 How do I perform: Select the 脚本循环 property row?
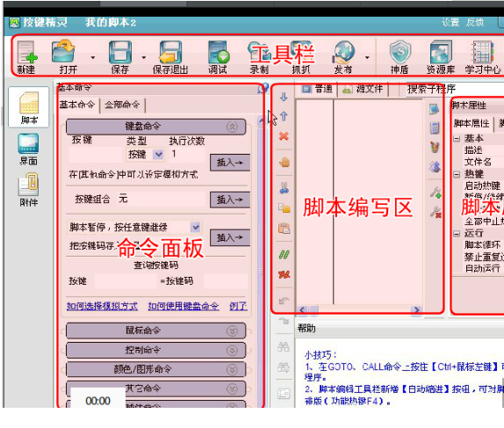coord(482,245)
